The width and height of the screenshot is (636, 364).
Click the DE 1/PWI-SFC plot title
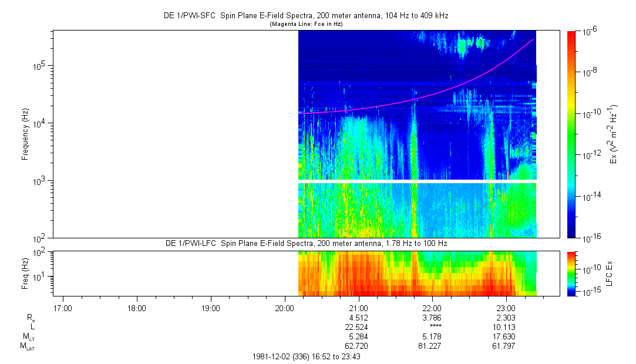305,16
